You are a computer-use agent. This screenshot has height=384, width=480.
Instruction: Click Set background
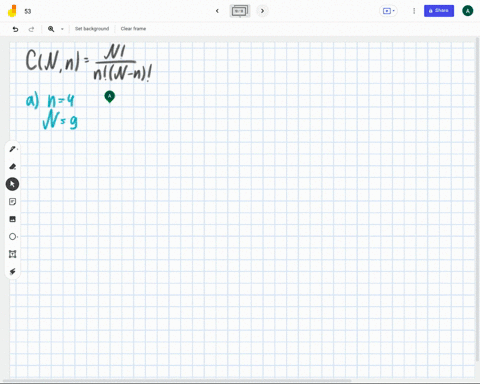pyautogui.click(x=92, y=29)
